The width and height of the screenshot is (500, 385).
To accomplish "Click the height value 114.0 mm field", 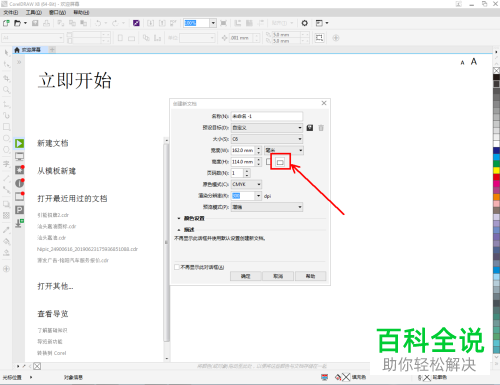I will tap(243, 162).
